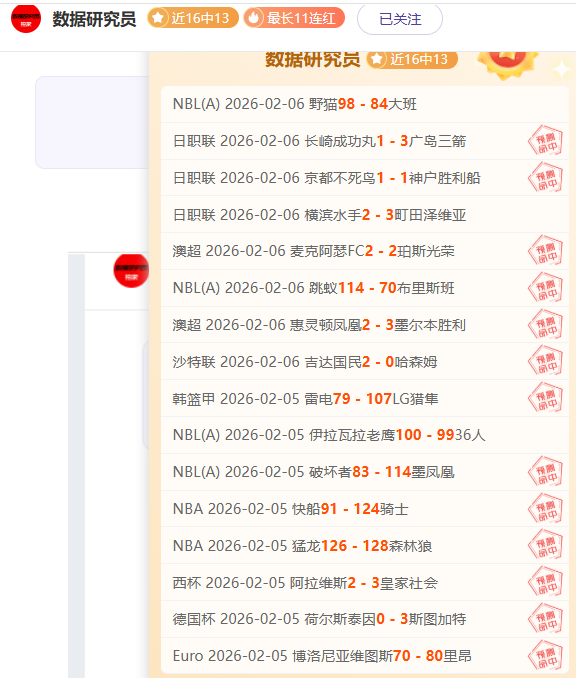Click 预测命中 stamp on 雷电 row
This screenshot has width=576, height=678.
(545, 398)
